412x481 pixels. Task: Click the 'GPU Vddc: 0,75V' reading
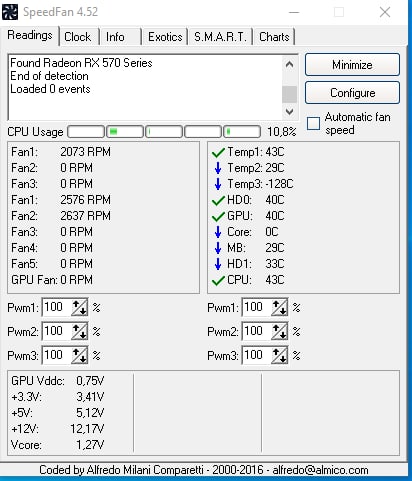tap(58, 381)
